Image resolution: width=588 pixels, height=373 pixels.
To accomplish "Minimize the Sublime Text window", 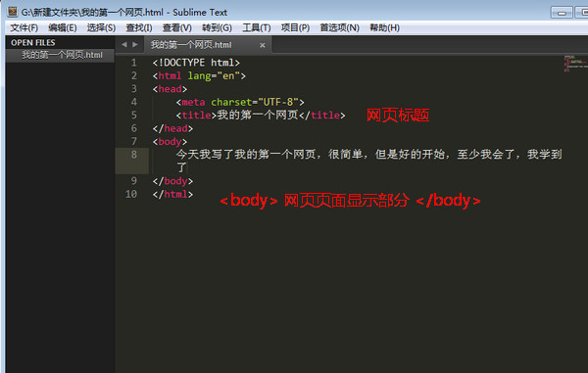I will pyautogui.click(x=562, y=13).
